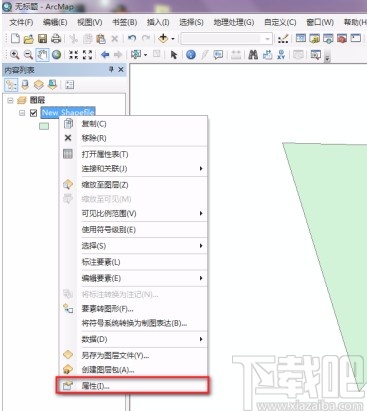This screenshot has width=367, height=411.
Task: Select 缩放至图层(Z) menu entry
Action: pos(134,185)
